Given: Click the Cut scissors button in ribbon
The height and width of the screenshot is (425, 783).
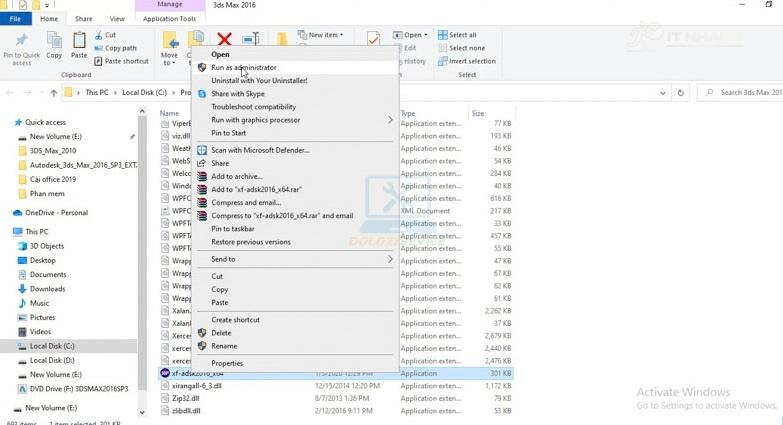Looking at the screenshot, I should coord(105,35).
